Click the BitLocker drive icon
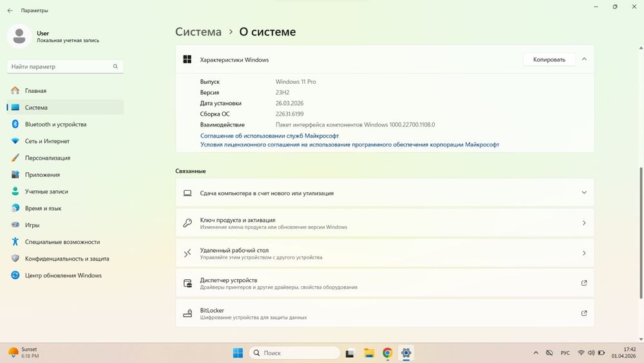 (187, 313)
